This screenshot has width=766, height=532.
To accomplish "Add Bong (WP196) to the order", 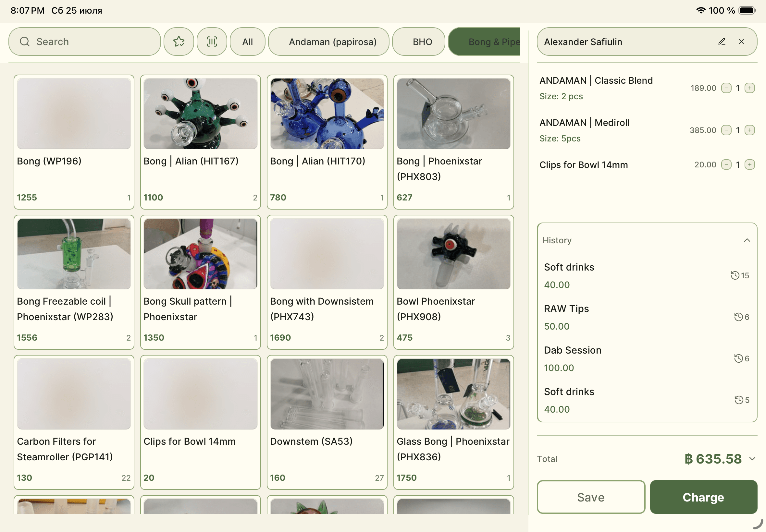I will 74,142.
